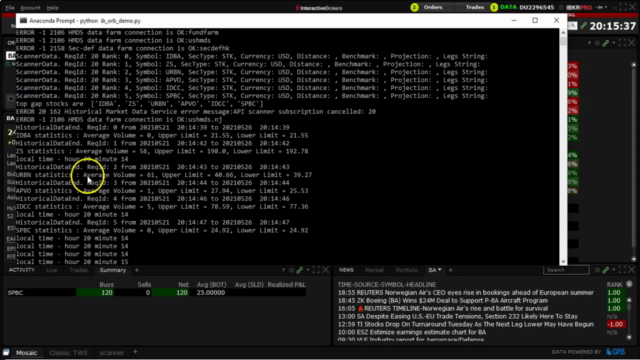Close the upper right panel
This screenshot has width=640, height=360.
click(632, 43)
